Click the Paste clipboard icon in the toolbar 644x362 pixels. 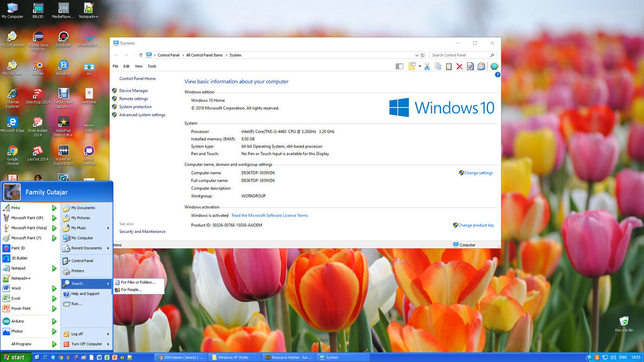click(448, 66)
